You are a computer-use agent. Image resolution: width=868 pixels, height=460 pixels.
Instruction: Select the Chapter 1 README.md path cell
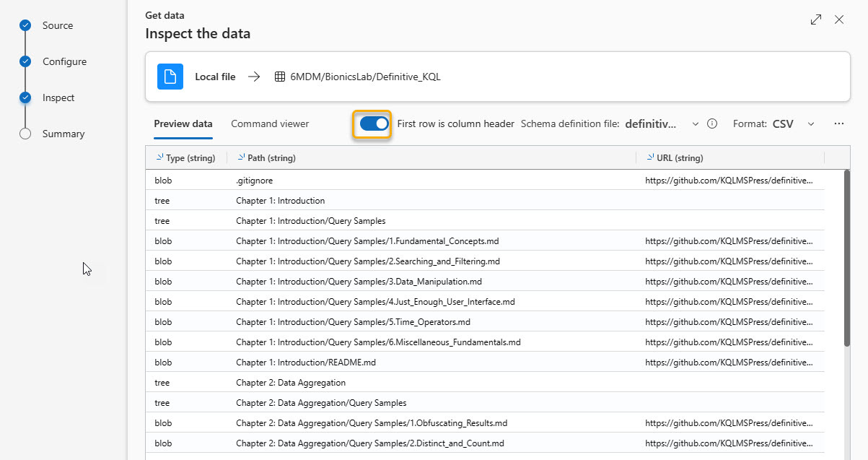pyautogui.click(x=431, y=362)
